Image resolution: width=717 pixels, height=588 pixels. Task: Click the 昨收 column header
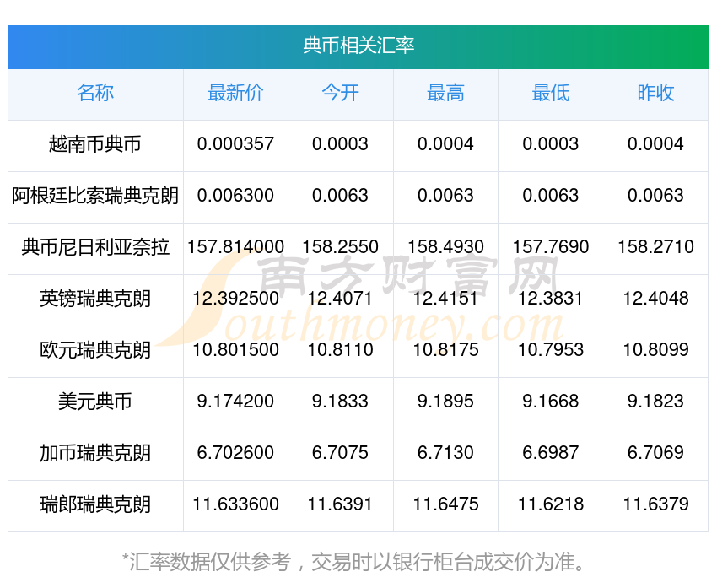655,94
